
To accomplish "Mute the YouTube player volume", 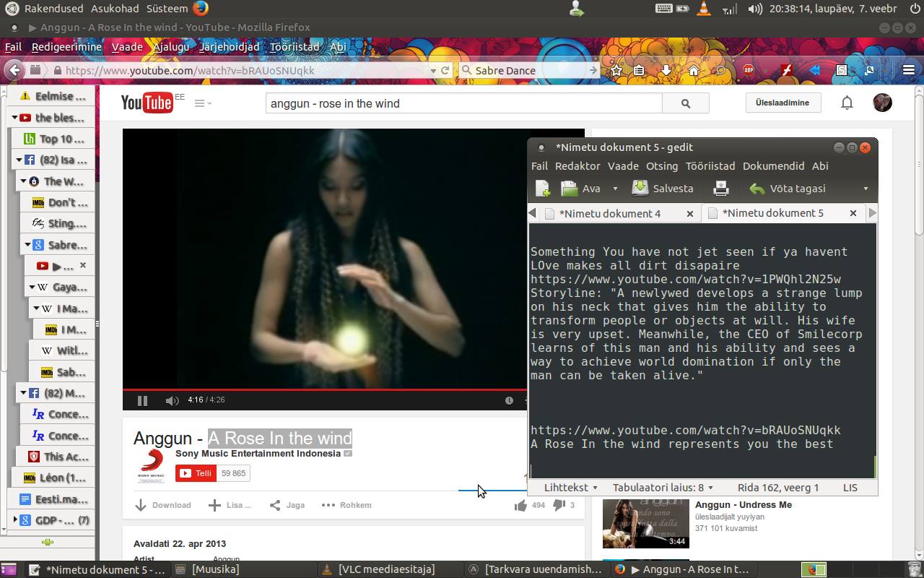I will pos(172,400).
